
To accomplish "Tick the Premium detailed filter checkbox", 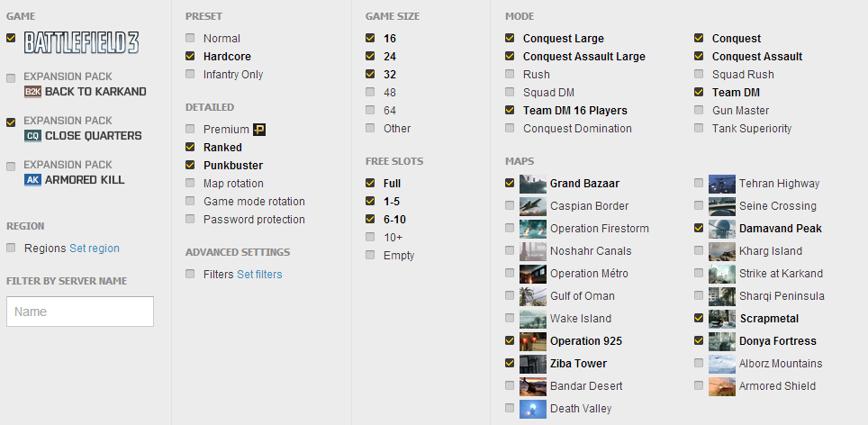I will [190, 129].
